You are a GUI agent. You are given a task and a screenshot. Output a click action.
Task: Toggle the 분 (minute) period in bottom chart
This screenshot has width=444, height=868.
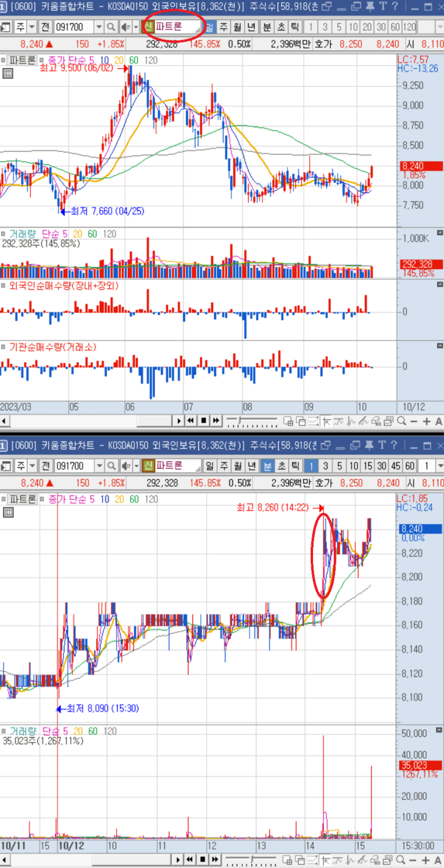[x=267, y=465]
